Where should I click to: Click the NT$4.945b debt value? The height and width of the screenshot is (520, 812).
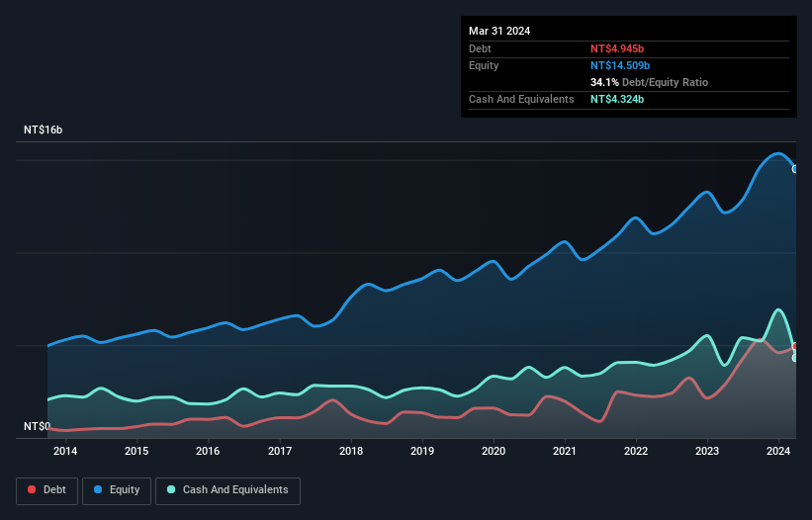coord(617,48)
